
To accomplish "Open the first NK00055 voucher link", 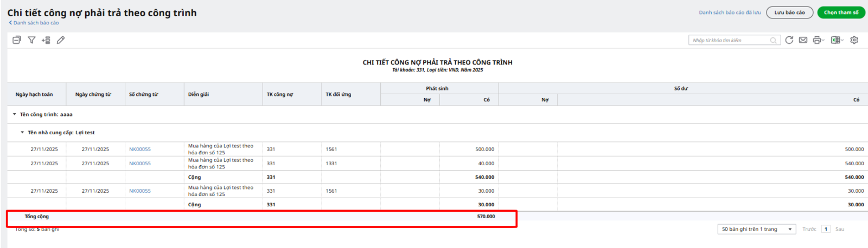I will (x=140, y=149).
